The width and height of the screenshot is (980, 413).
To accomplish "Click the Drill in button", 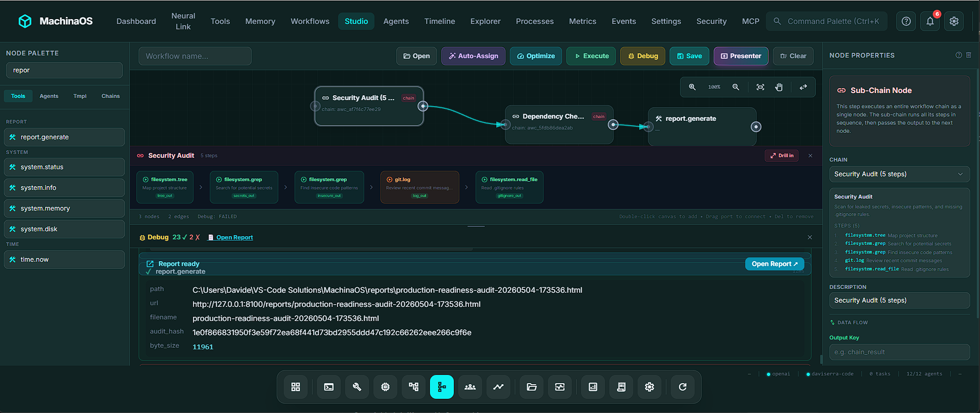I will click(782, 156).
